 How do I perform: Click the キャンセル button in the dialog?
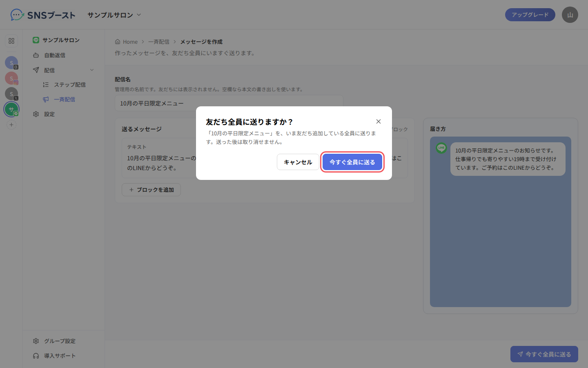[x=298, y=162]
